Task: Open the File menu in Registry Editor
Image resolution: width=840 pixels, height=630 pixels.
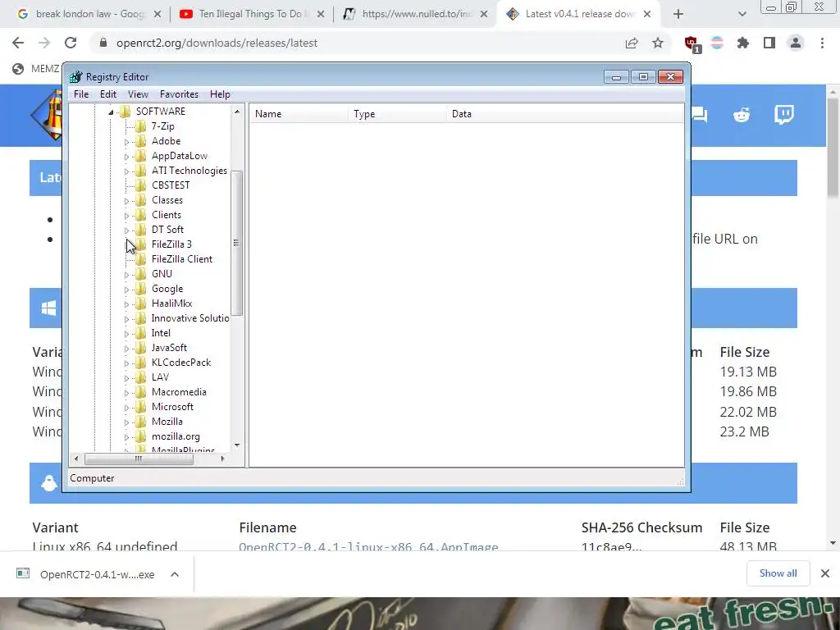Action: (x=81, y=94)
